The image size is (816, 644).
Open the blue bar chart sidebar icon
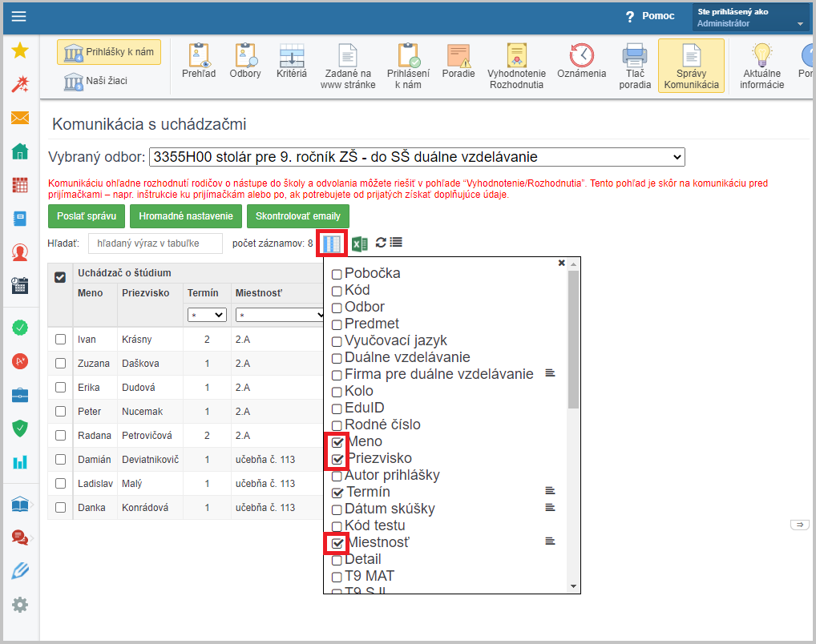click(x=20, y=462)
